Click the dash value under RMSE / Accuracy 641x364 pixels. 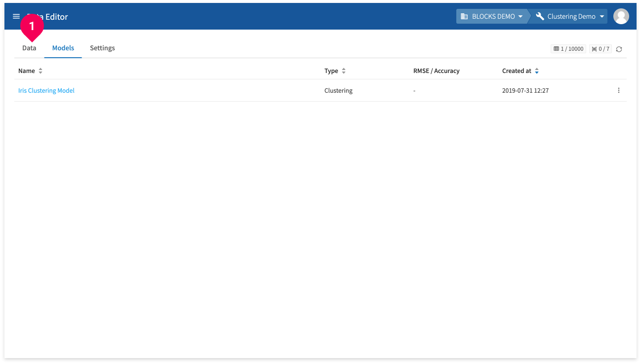point(414,91)
